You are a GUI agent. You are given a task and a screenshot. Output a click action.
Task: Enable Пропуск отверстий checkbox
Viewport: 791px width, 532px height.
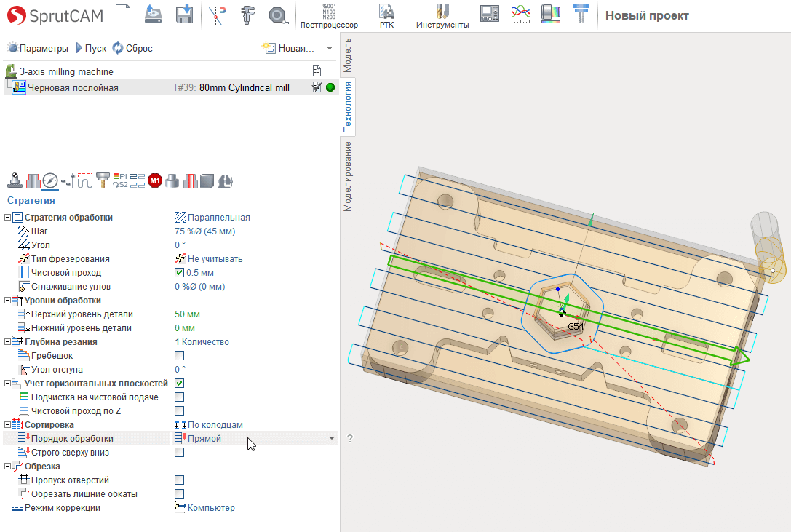179,480
